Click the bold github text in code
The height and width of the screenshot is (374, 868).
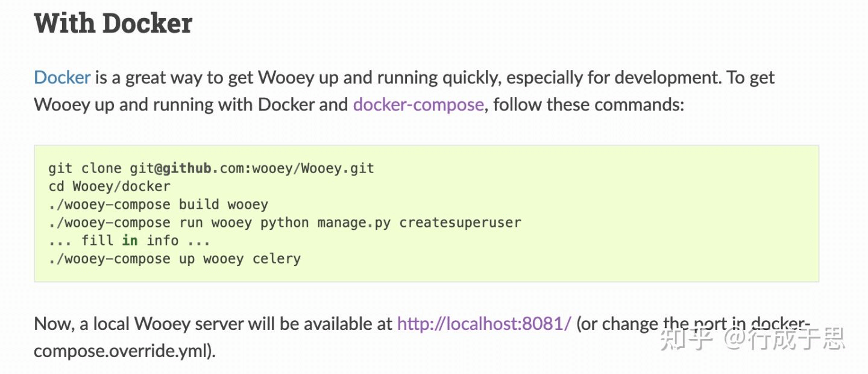coord(187,168)
